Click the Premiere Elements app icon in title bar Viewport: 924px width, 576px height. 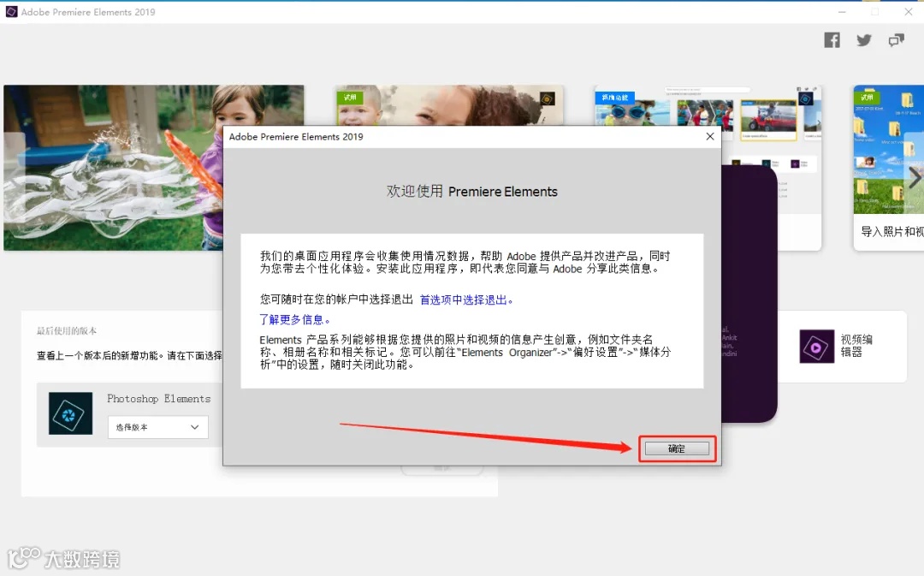[11, 12]
